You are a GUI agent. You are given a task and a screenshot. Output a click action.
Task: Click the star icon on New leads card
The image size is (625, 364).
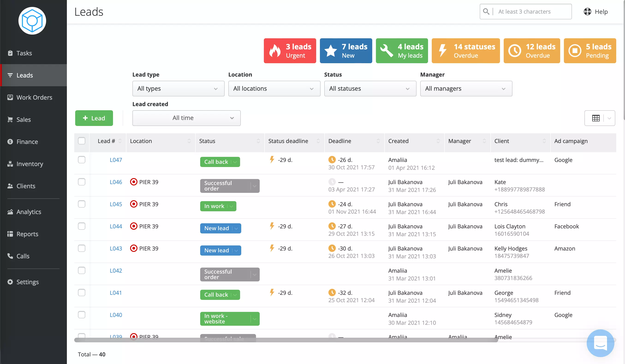pyautogui.click(x=331, y=51)
